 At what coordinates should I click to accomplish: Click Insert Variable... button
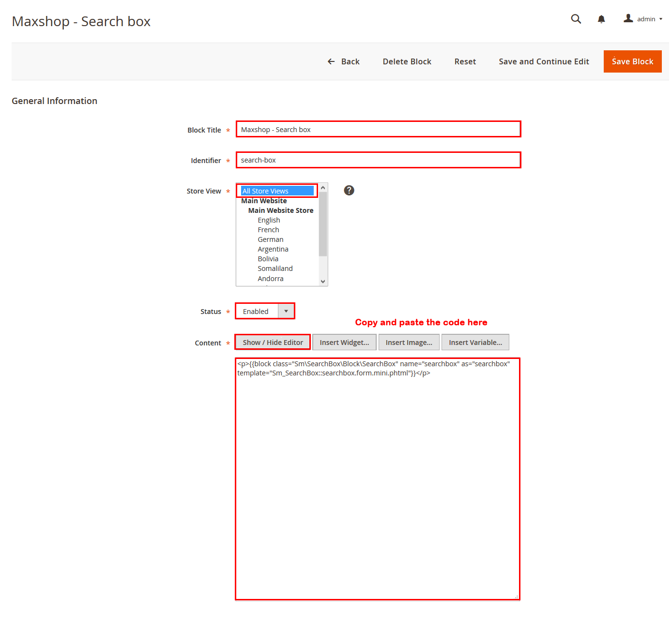pos(475,342)
